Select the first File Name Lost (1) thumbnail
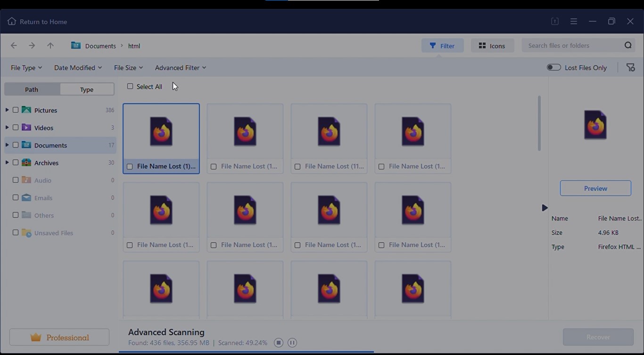Viewport: 644px width, 355px height. pyautogui.click(x=161, y=139)
